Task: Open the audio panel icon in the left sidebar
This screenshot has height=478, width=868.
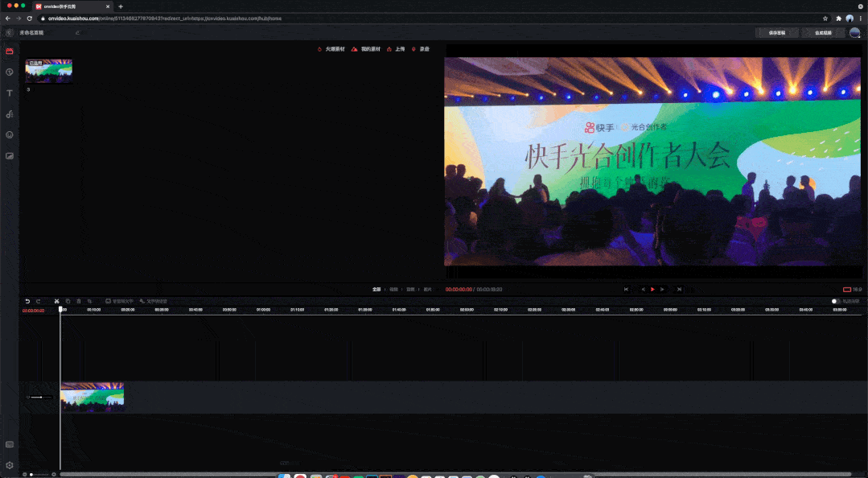Action: pyautogui.click(x=9, y=113)
